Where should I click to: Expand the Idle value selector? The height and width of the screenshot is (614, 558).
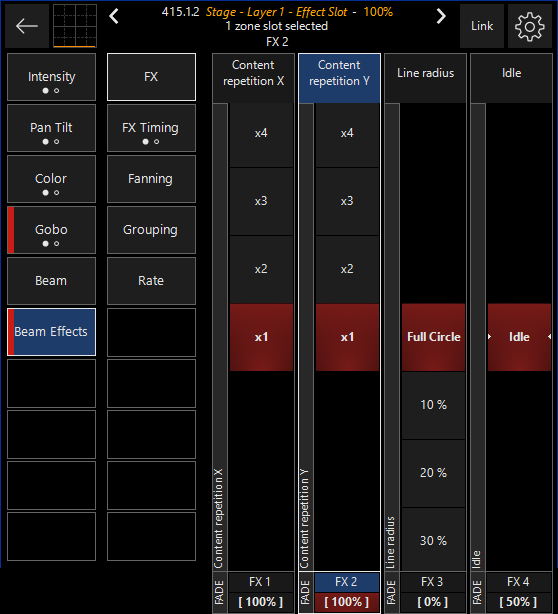click(519, 337)
